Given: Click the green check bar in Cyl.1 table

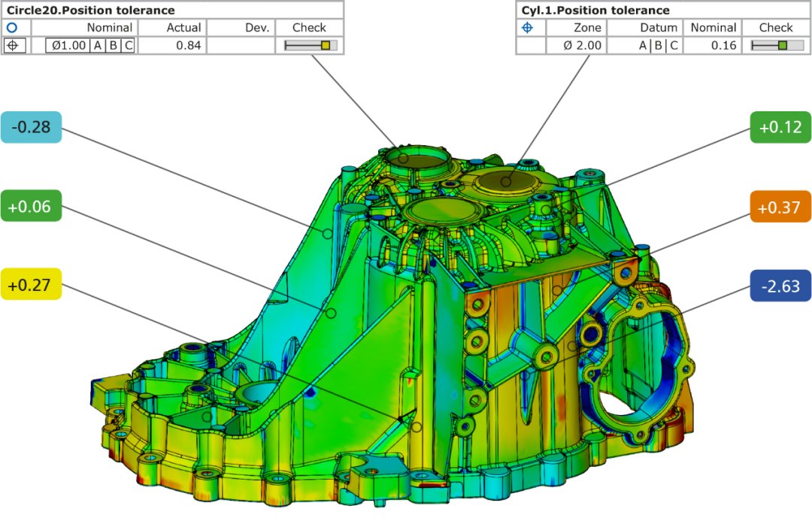Looking at the screenshot, I should click(x=777, y=46).
